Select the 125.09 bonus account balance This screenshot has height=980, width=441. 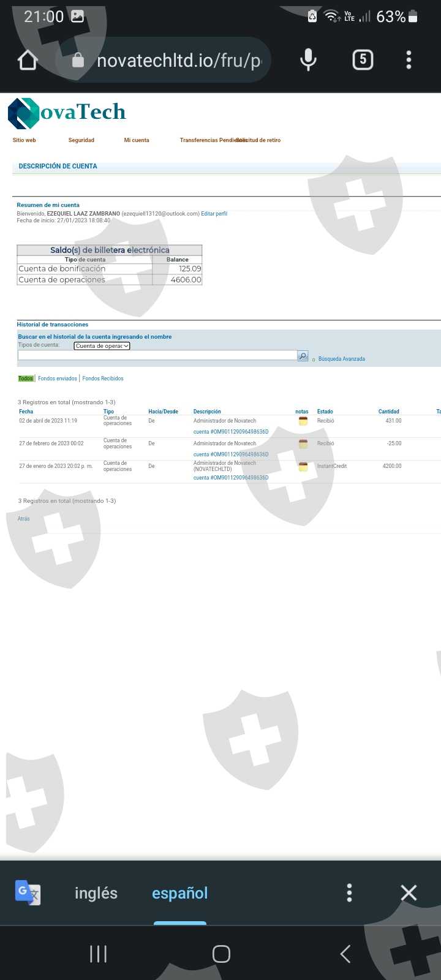click(190, 269)
